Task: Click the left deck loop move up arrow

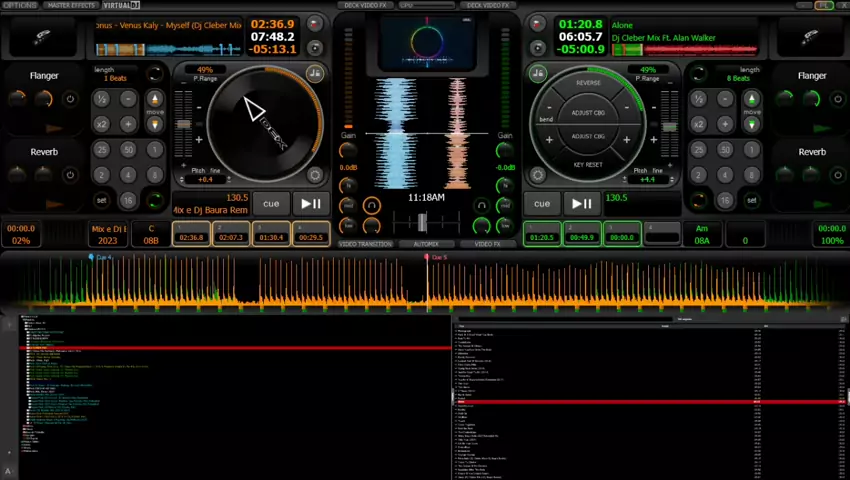Action: coord(154,98)
